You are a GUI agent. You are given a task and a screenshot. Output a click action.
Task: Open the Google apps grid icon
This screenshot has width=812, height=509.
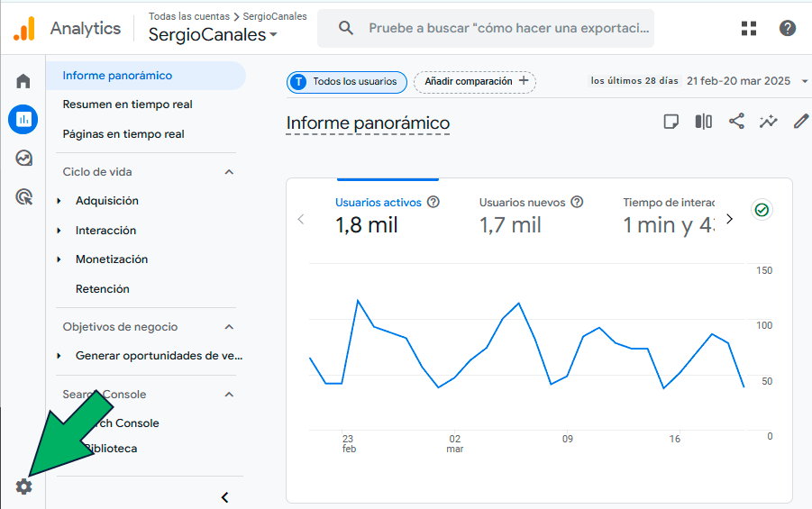tap(749, 28)
